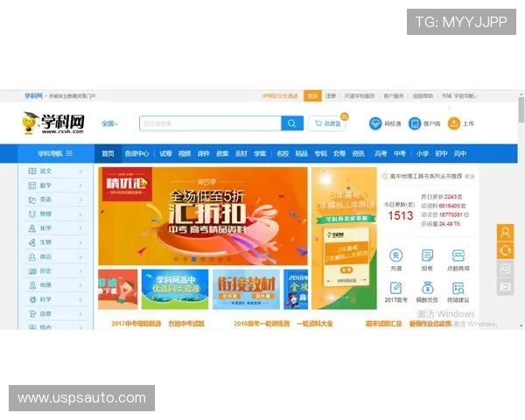Click the orange user profile sidebar icon
This screenshot has width=525, height=420.
click(505, 232)
